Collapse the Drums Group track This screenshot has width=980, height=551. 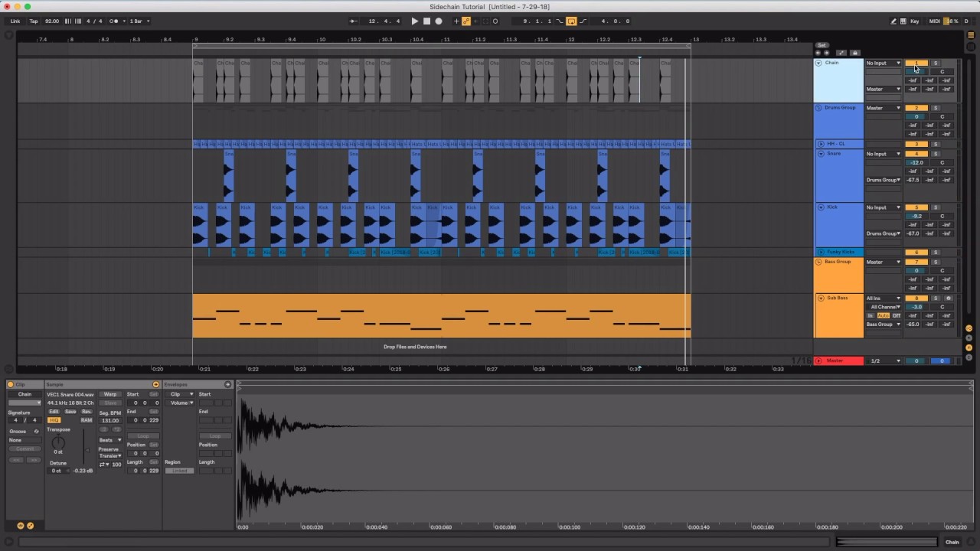click(818, 108)
